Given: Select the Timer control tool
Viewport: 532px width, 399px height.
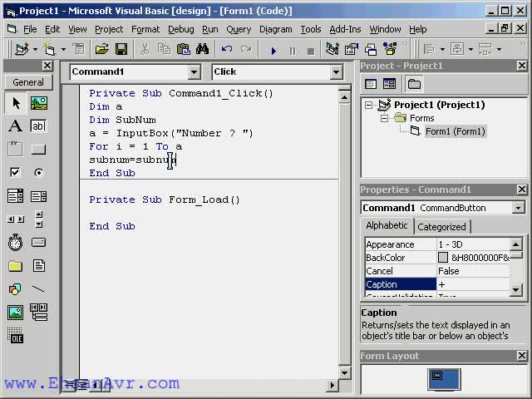Looking at the screenshot, I should [16, 242].
